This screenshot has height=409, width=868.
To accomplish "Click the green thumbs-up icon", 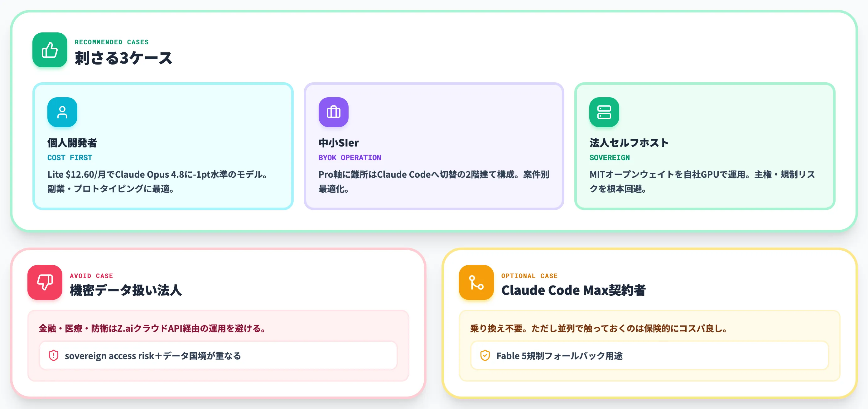I will click(x=50, y=50).
